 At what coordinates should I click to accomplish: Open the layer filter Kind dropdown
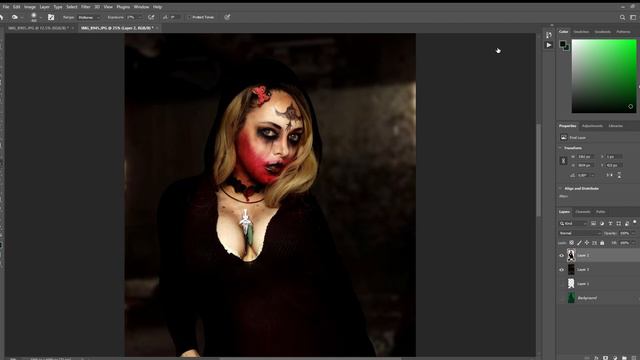coord(573,223)
